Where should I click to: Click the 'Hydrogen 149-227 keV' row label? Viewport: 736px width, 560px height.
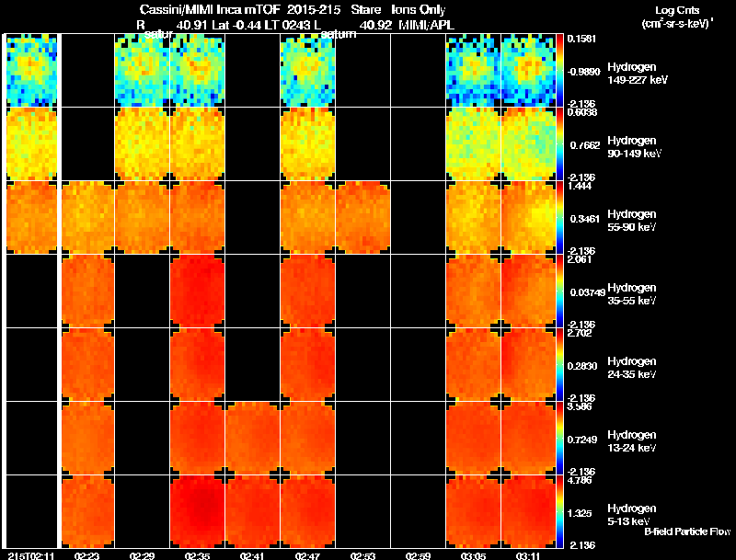[x=638, y=74]
